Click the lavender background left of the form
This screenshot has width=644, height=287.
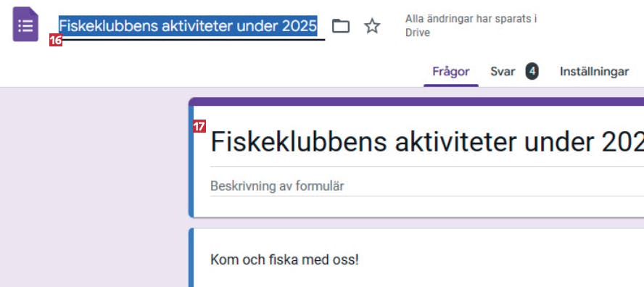(x=94, y=187)
